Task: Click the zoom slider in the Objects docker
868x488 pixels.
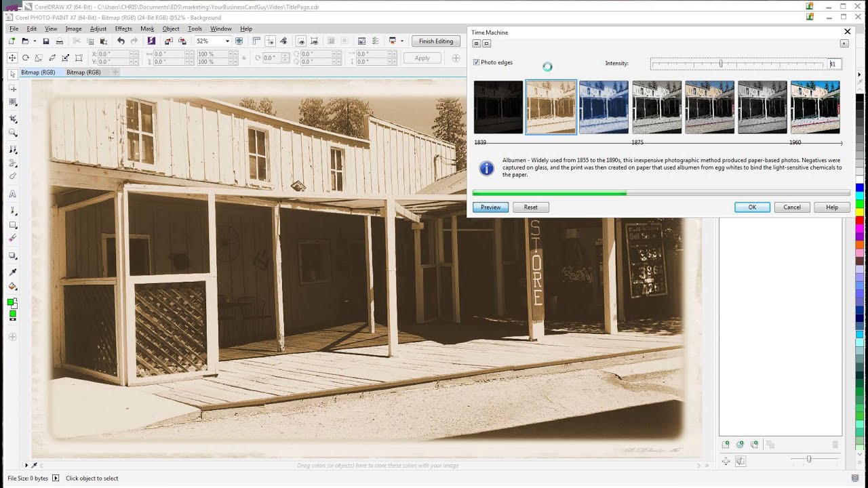Action: 809,460
